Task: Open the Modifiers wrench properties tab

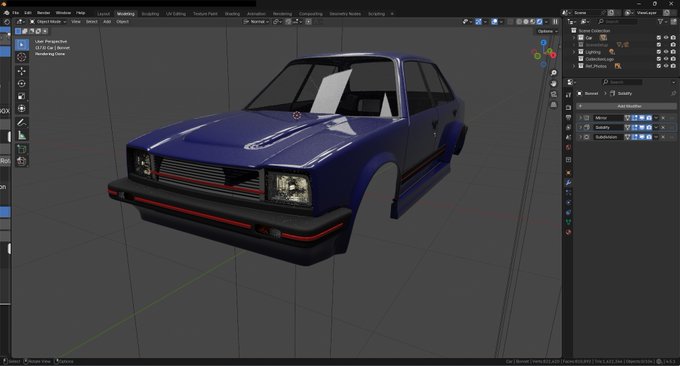Action: click(569, 183)
